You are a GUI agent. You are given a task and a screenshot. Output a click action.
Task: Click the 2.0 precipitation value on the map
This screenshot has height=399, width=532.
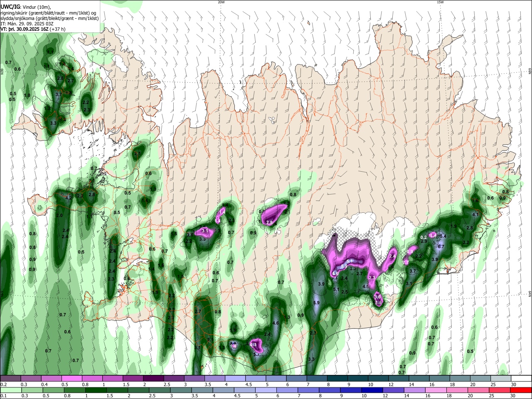(59, 215)
